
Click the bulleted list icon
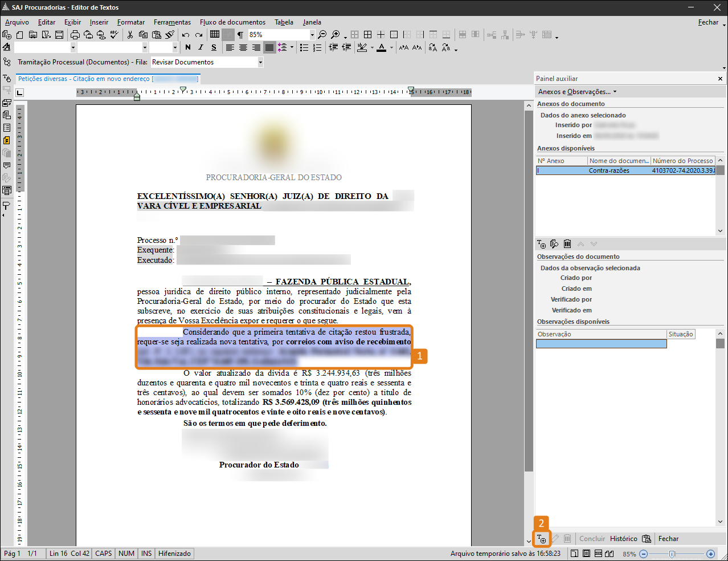pyautogui.click(x=304, y=48)
